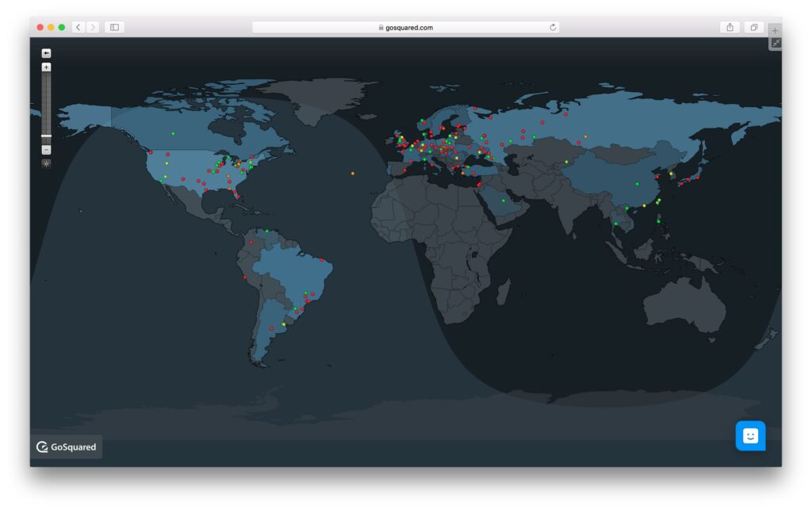Toggle the day/night sun icon below zoom slider
Image resolution: width=812 pixels, height=510 pixels.
(x=46, y=163)
